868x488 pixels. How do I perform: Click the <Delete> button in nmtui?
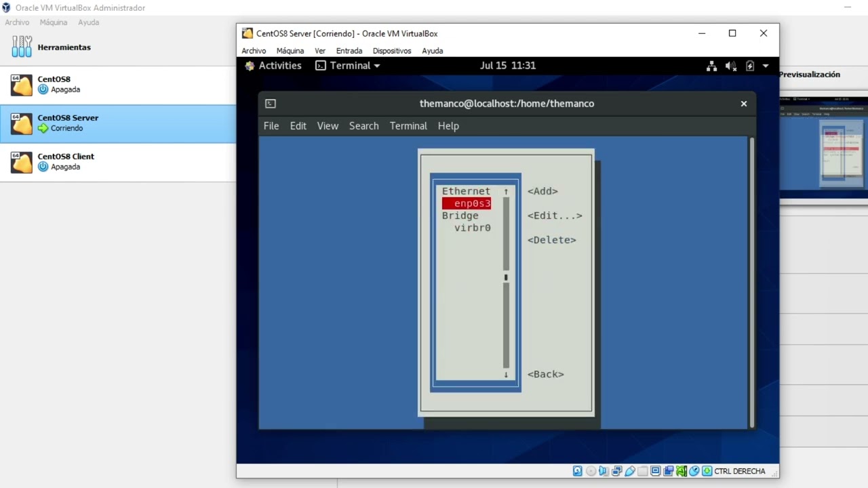(x=551, y=240)
